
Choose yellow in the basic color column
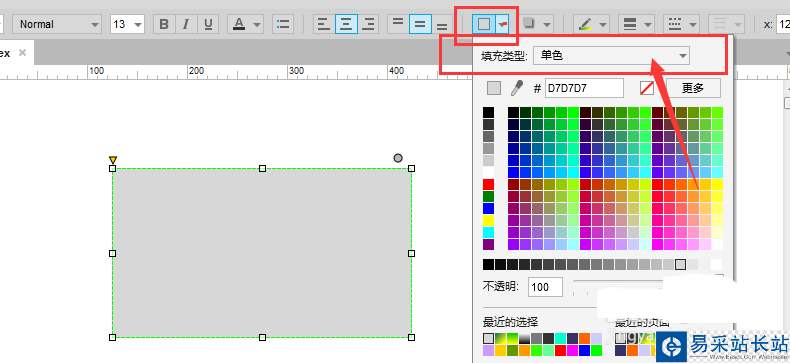click(488, 220)
